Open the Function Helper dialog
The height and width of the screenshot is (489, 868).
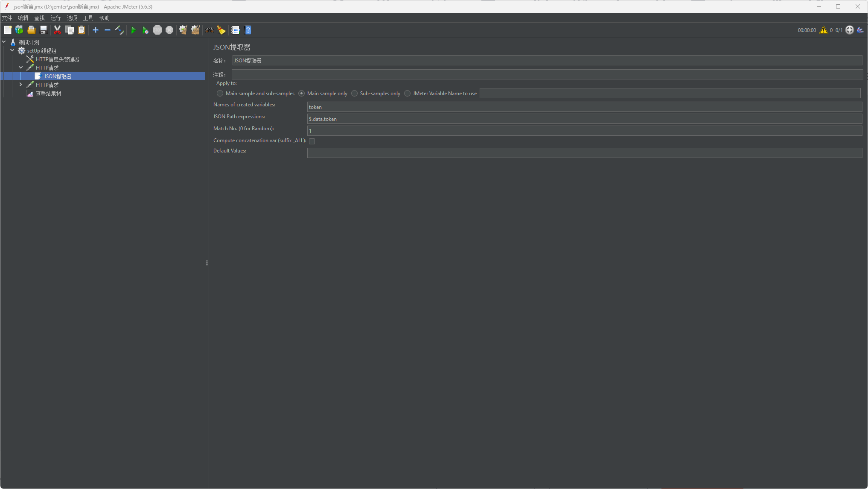(235, 30)
